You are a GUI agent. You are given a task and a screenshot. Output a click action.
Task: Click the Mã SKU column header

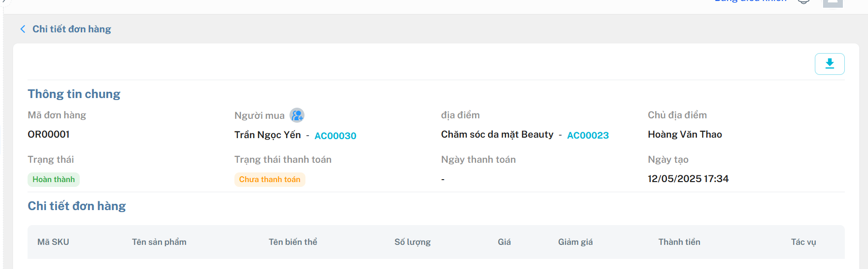(53, 242)
